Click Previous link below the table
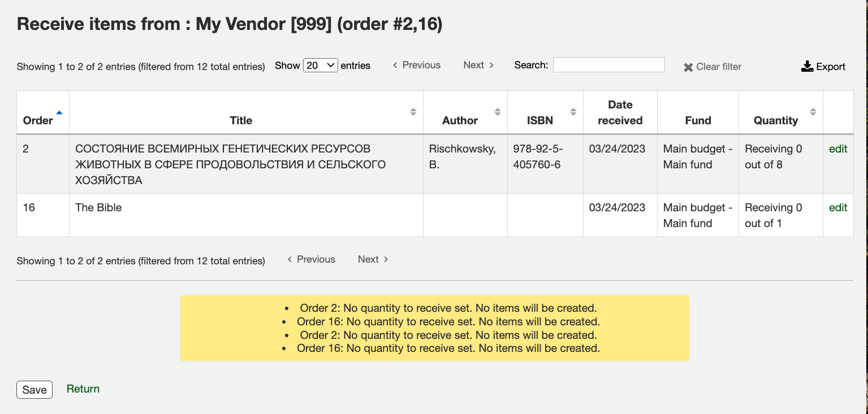The width and height of the screenshot is (868, 414). tap(311, 259)
